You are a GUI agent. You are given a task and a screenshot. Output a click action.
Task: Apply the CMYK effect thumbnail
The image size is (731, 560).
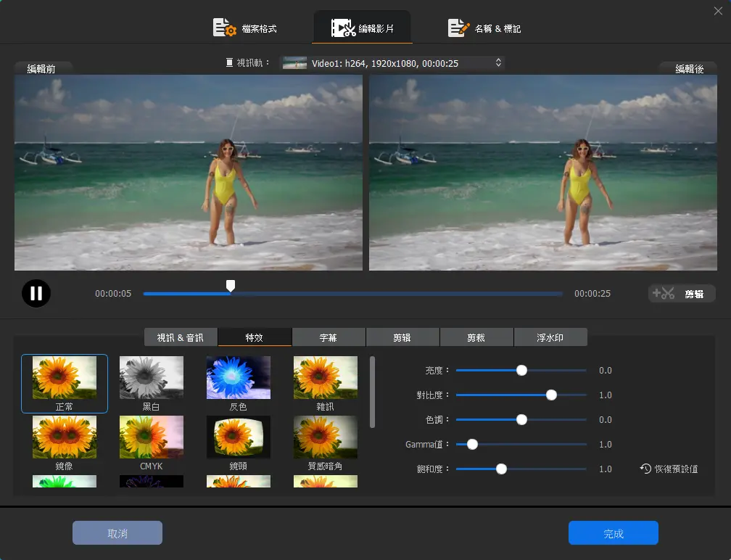[151, 437]
